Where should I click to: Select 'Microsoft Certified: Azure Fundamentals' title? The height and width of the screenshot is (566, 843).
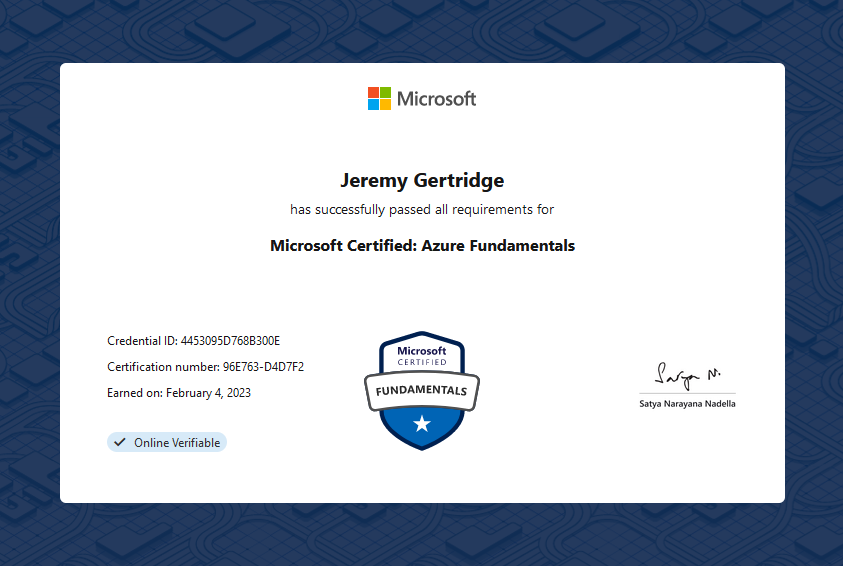(422, 246)
